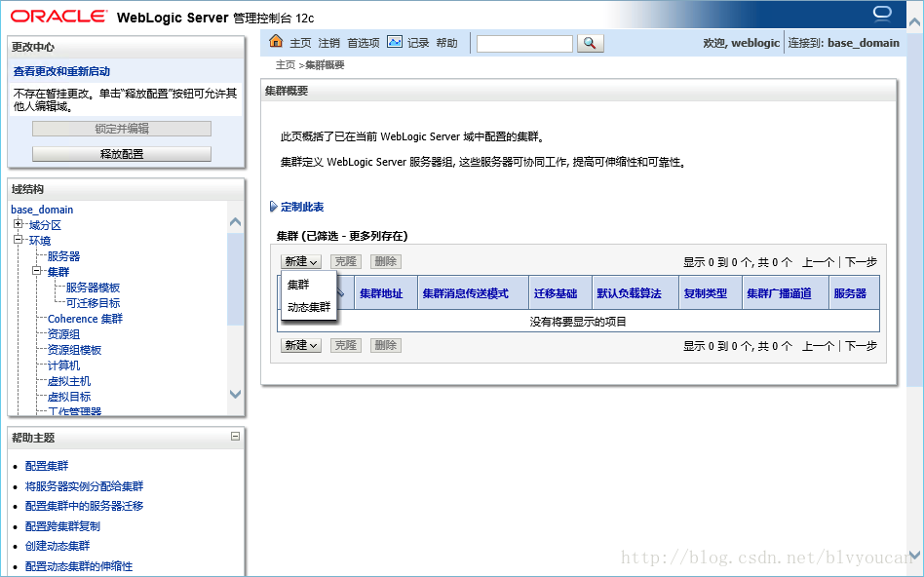Open the bottom 新建 dropdown
This screenshot has width=924, height=577.
click(x=299, y=345)
